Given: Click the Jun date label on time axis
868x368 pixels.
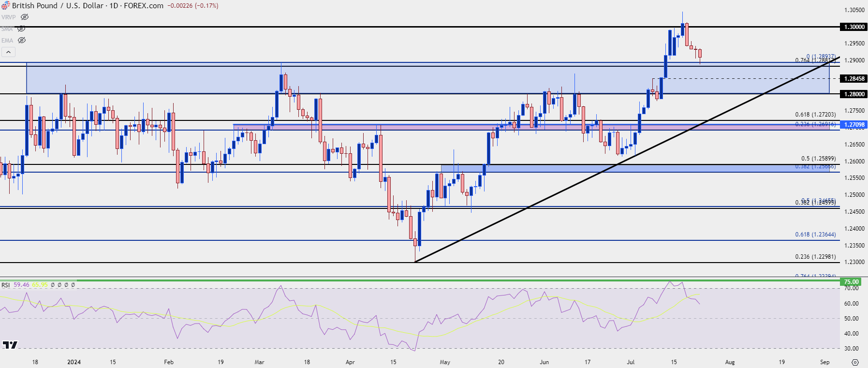Looking at the screenshot, I should 544,362.
